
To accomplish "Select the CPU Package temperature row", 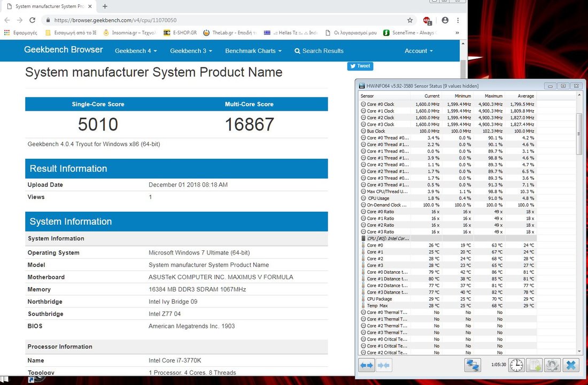I will (448, 299).
